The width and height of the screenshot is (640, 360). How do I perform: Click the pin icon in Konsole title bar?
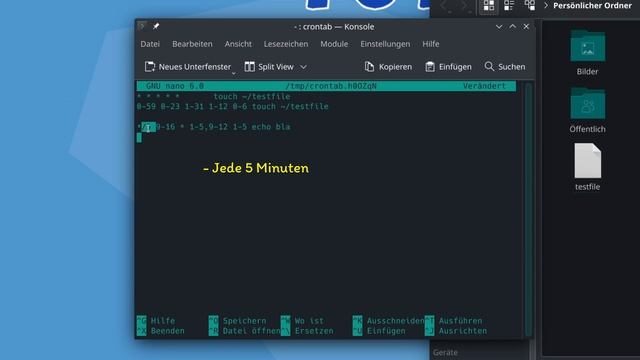(156, 27)
